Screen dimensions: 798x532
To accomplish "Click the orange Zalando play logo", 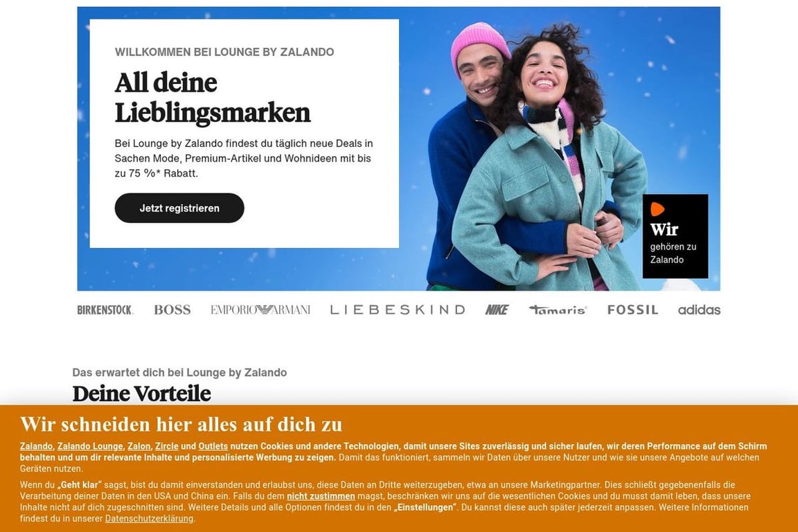I will point(657,209).
